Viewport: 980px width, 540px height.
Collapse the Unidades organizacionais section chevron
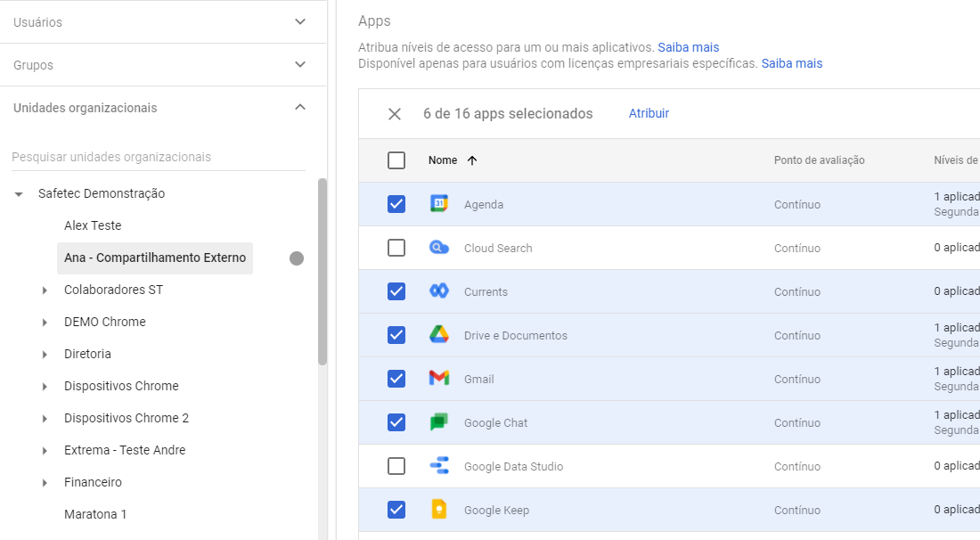click(300, 107)
